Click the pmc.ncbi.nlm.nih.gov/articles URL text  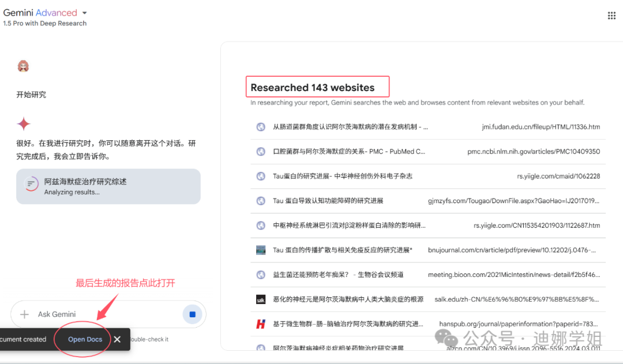tap(534, 152)
